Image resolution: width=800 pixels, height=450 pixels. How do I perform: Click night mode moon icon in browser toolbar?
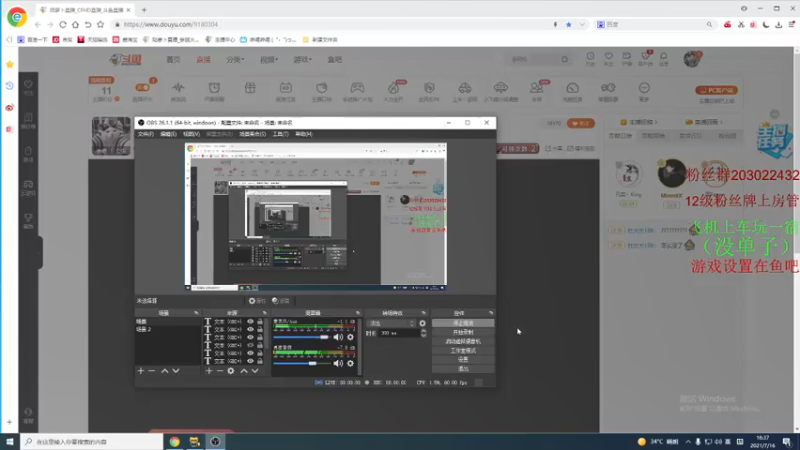[766, 24]
